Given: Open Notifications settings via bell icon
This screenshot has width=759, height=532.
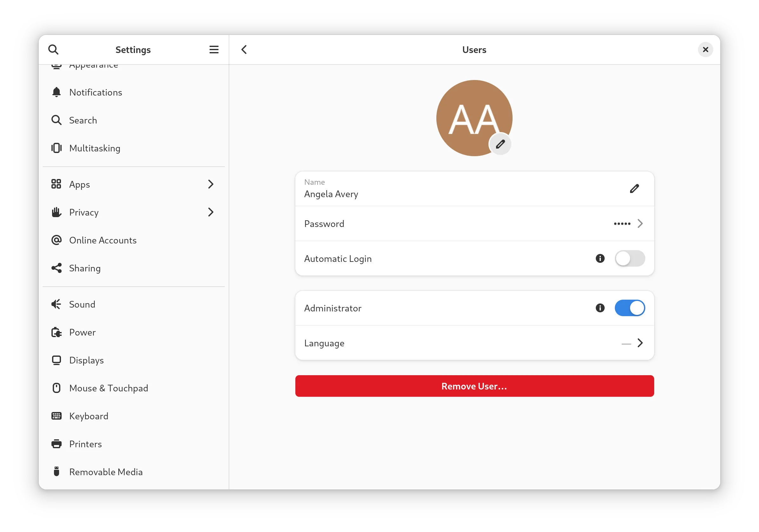Looking at the screenshot, I should (57, 92).
